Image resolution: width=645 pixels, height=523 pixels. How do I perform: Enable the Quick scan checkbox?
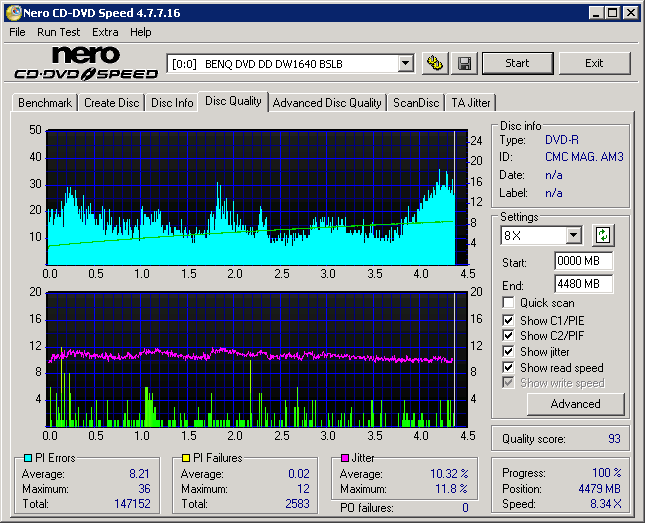pyautogui.click(x=509, y=303)
